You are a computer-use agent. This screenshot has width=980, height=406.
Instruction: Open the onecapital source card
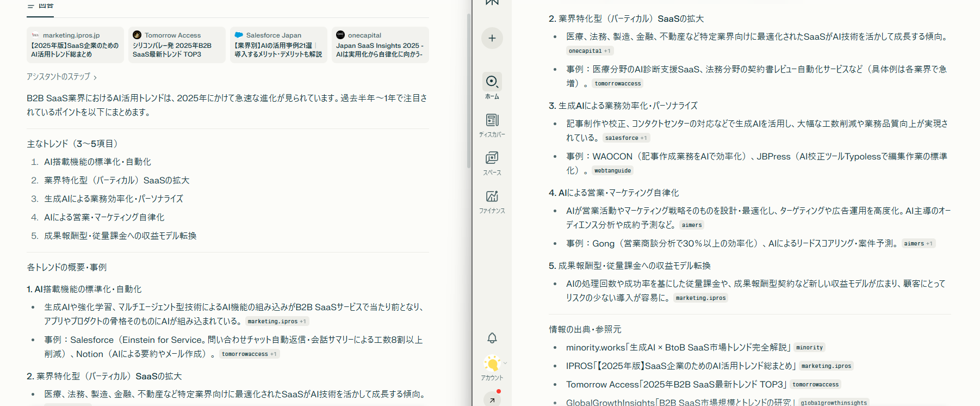(x=380, y=45)
